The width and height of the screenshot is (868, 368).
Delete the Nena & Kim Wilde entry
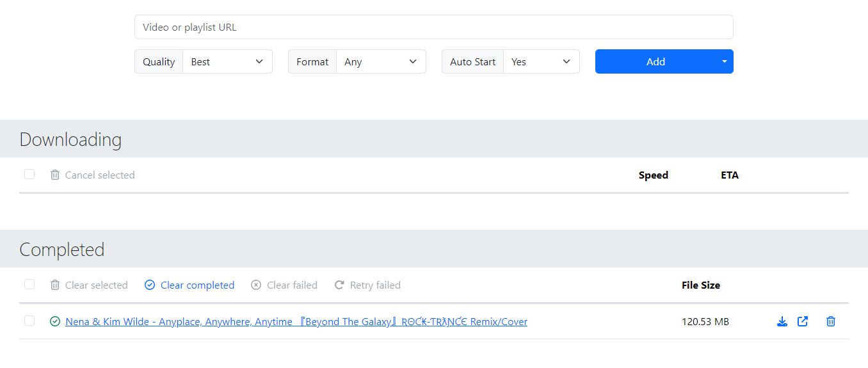click(831, 321)
